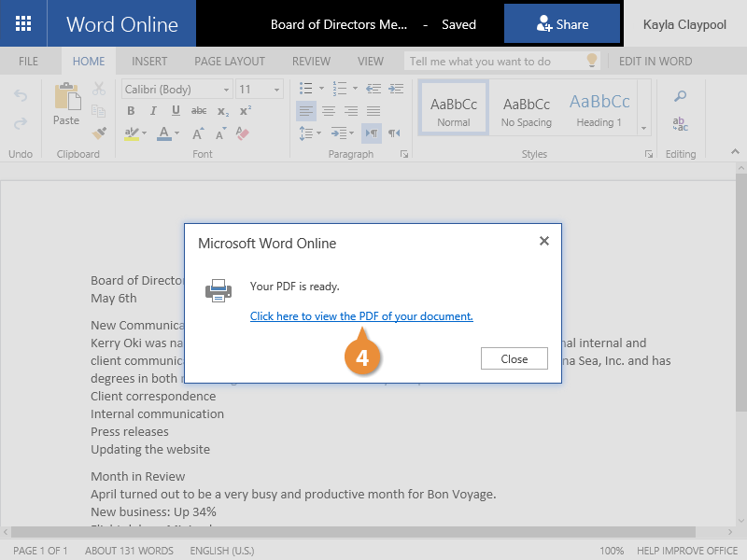The width and height of the screenshot is (747, 560).
Task: Open the PAGE LAYOUT tab
Action: coord(230,62)
